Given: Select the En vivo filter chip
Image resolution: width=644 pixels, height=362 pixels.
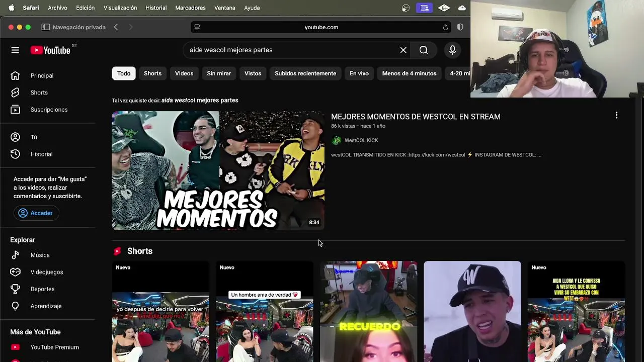Looking at the screenshot, I should (359, 73).
